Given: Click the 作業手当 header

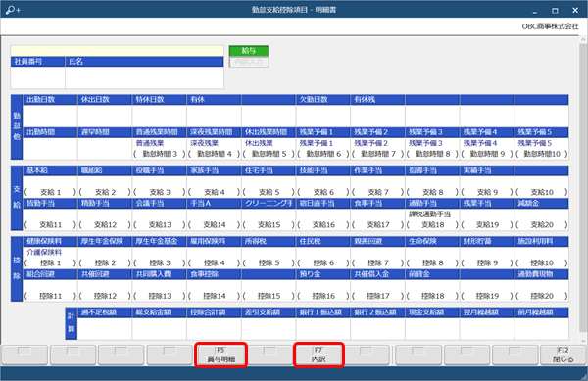Looking at the screenshot, I should 377,170.
